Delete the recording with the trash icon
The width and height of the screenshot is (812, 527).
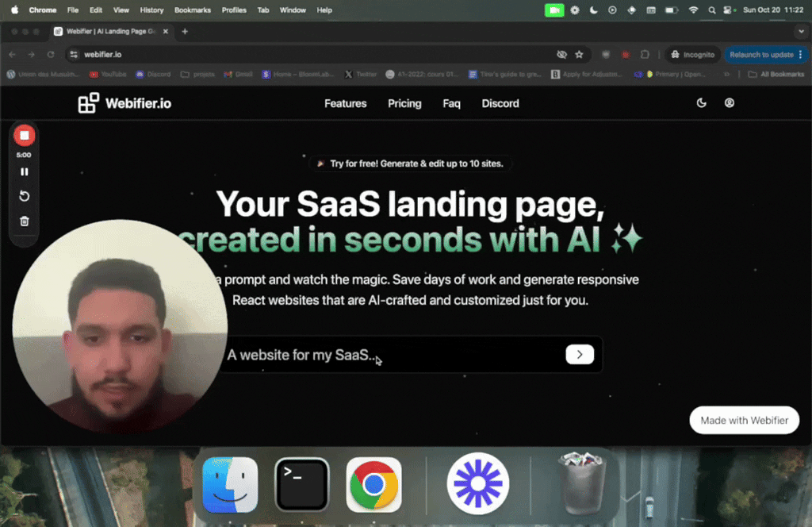click(24, 221)
